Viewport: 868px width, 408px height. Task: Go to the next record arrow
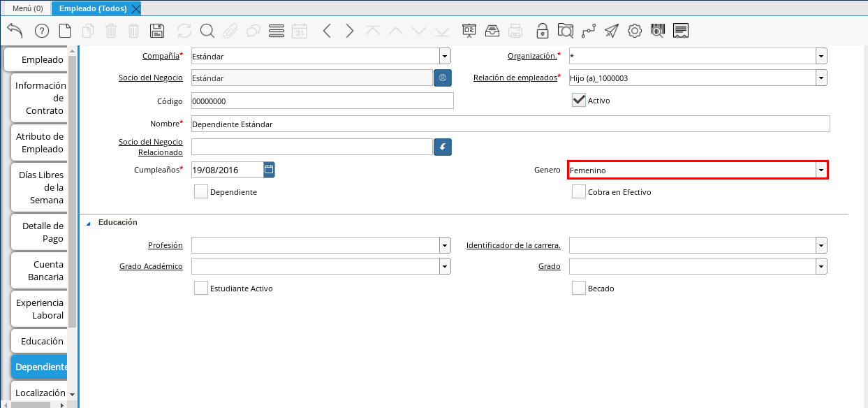[350, 31]
